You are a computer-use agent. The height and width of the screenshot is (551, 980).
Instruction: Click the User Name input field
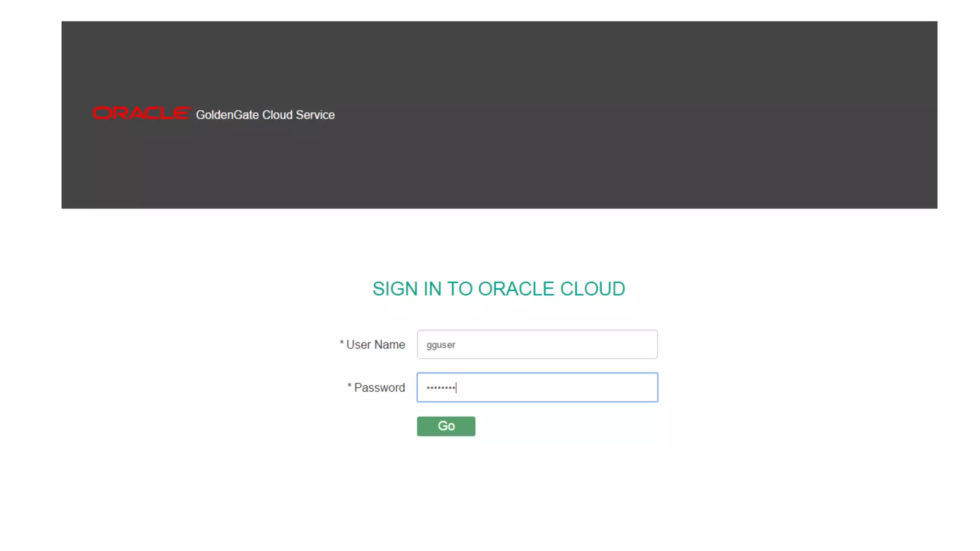pos(537,344)
